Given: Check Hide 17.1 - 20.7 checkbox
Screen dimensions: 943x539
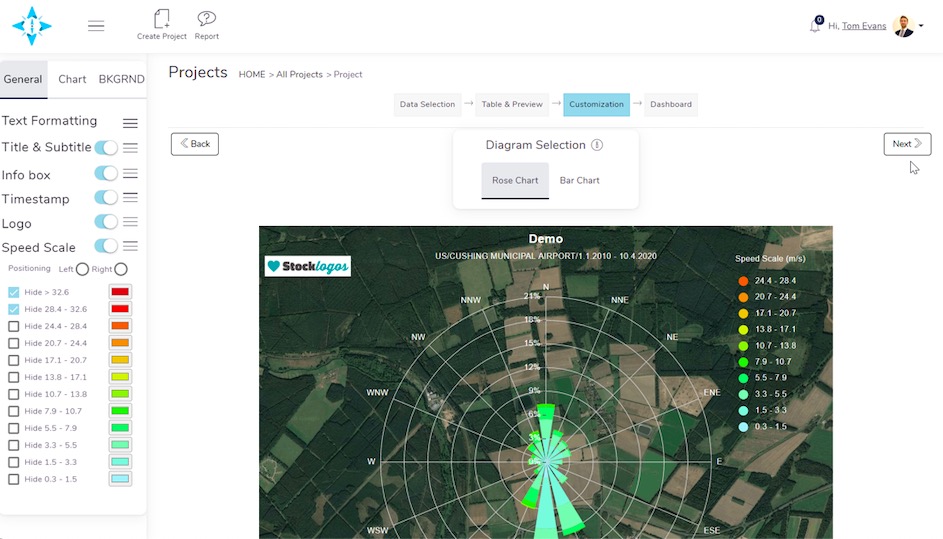Looking at the screenshot, I should coord(13,360).
